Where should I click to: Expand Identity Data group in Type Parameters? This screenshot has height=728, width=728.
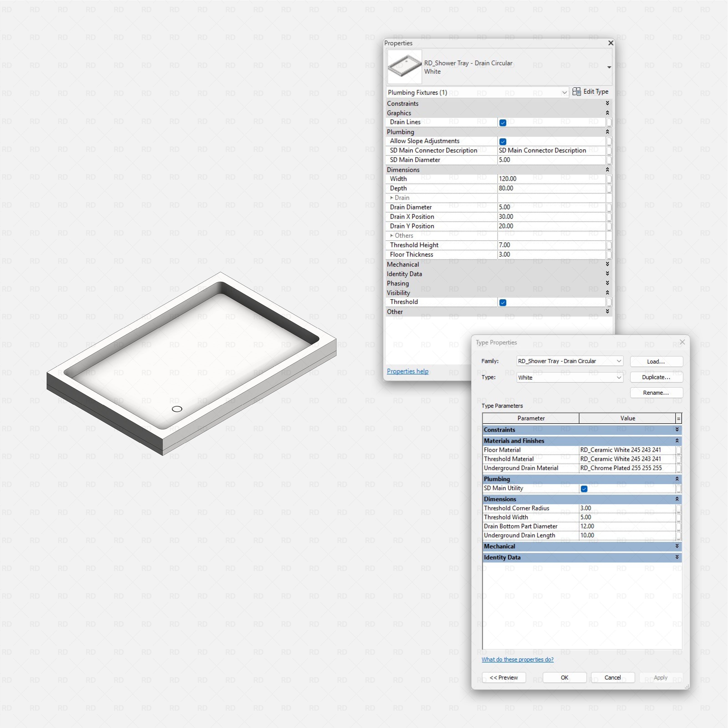[x=677, y=557]
